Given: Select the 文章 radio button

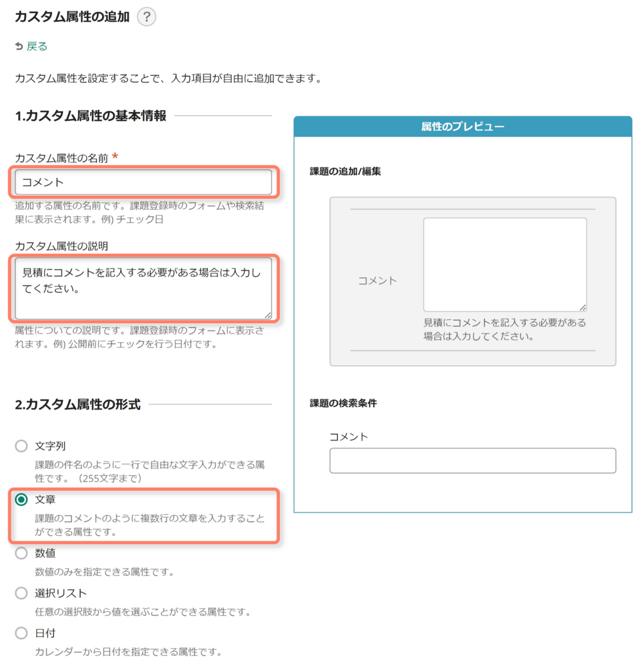Looking at the screenshot, I should pyautogui.click(x=21, y=500).
